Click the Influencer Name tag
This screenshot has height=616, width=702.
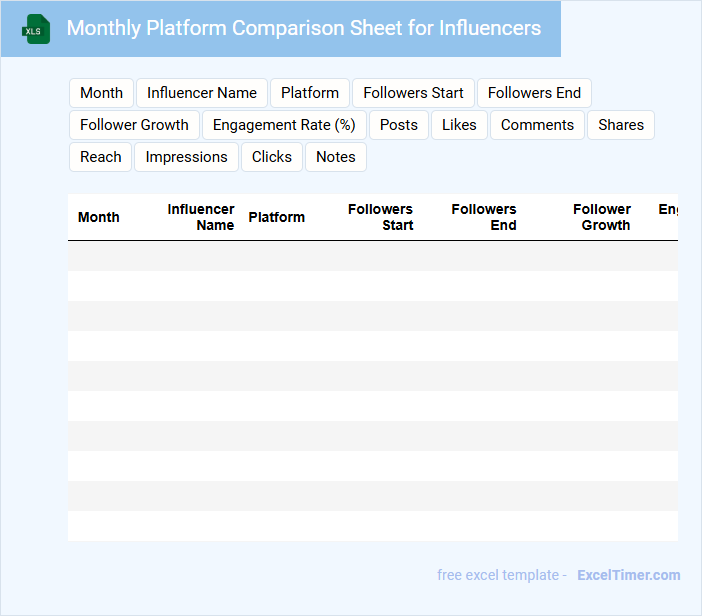[x=202, y=93]
